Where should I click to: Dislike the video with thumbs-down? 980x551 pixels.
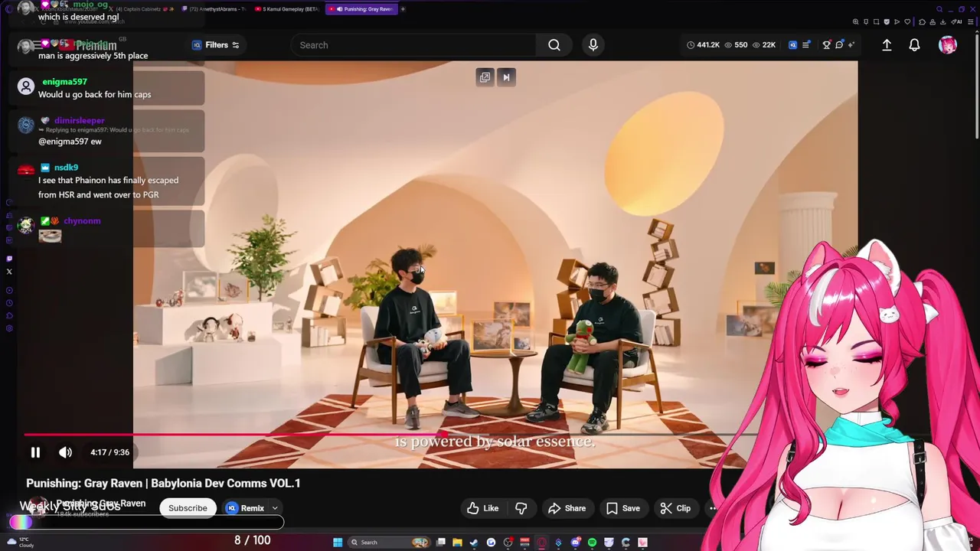click(x=521, y=508)
